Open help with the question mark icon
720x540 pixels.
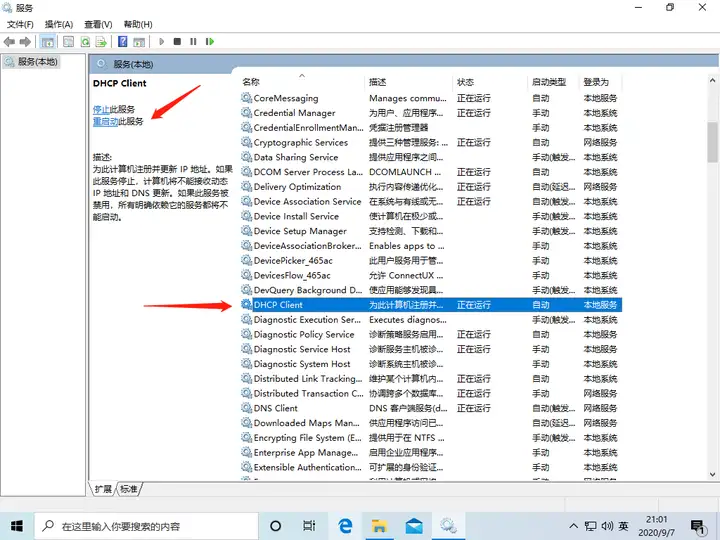pyautogui.click(x=123, y=42)
